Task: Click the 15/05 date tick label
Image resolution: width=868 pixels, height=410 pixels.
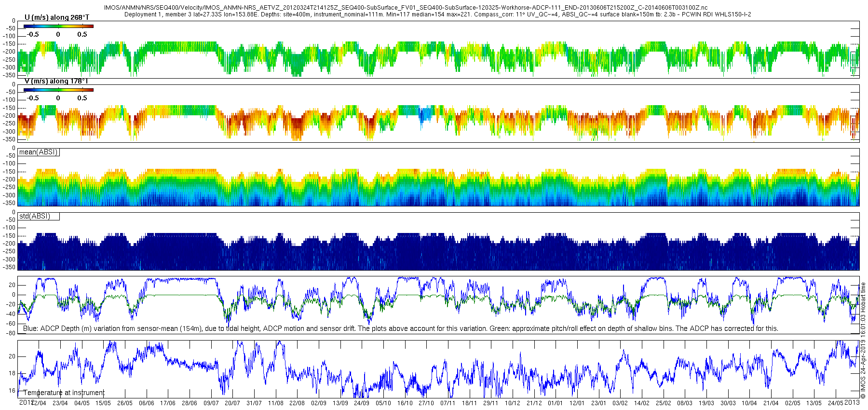Action: pos(103,403)
